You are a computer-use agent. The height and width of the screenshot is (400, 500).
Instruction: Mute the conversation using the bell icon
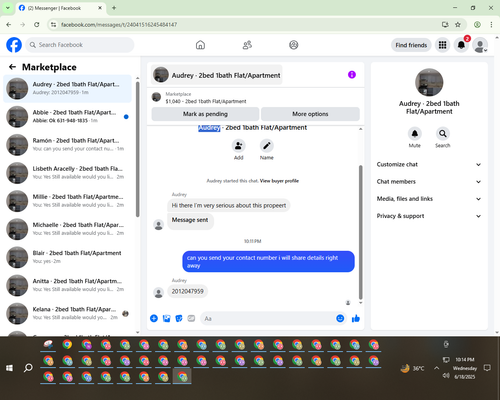click(x=415, y=134)
